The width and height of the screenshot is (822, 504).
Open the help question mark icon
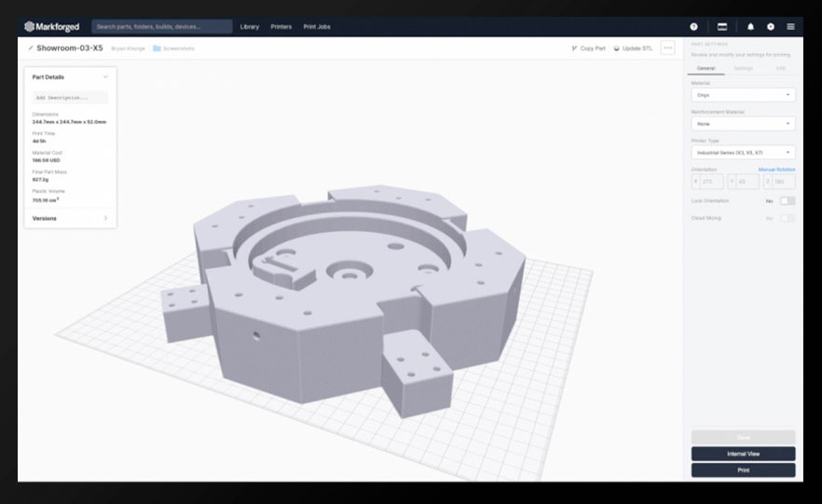[x=693, y=27]
